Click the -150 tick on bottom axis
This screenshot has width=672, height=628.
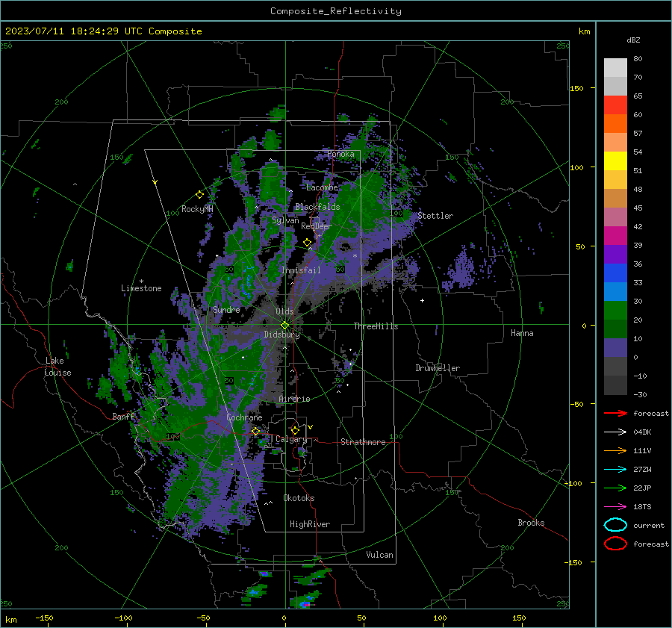click(44, 618)
